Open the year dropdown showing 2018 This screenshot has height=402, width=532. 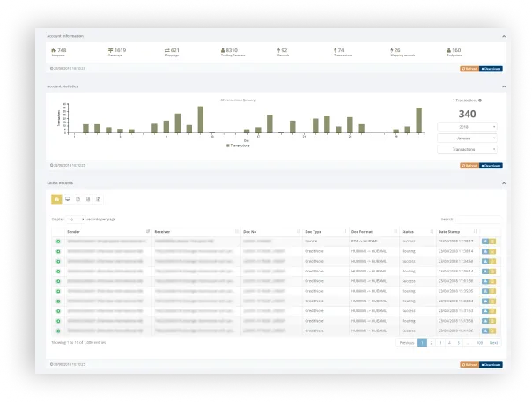(467, 127)
